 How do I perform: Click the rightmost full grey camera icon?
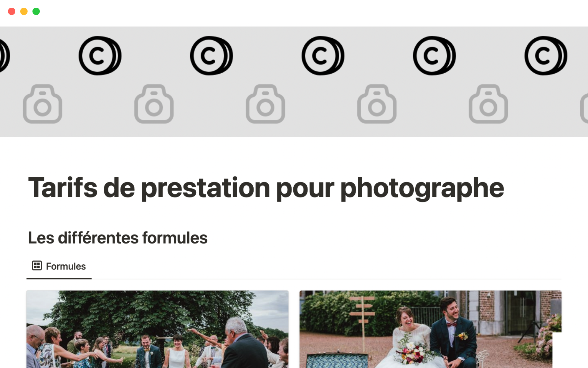[x=488, y=104]
